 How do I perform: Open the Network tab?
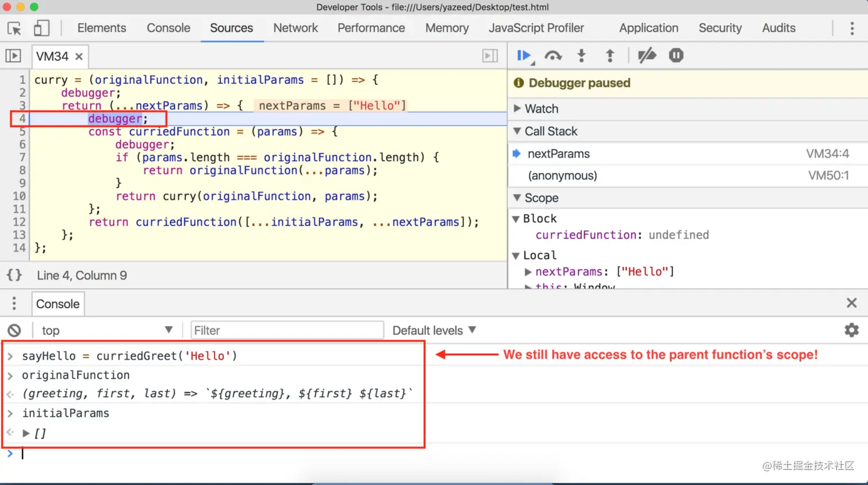coord(296,28)
